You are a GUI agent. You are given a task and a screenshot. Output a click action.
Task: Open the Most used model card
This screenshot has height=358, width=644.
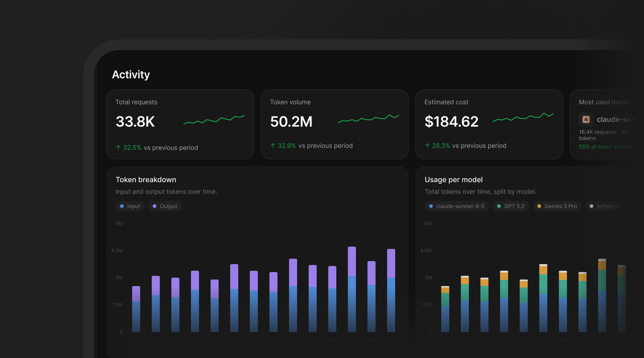coord(607,124)
